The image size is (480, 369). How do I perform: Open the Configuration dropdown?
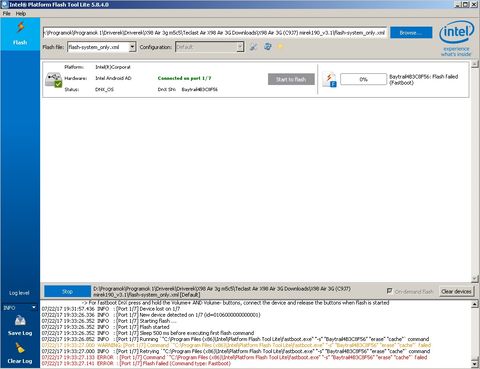pyautogui.click(x=240, y=47)
